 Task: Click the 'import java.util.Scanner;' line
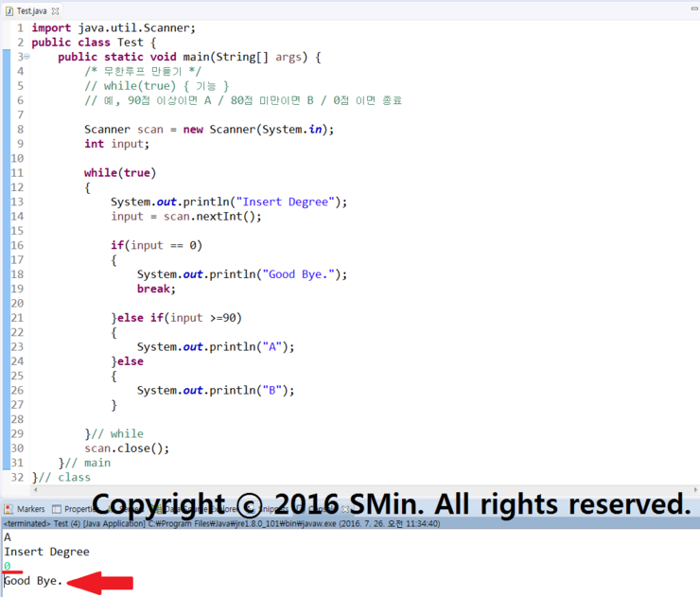114,28
